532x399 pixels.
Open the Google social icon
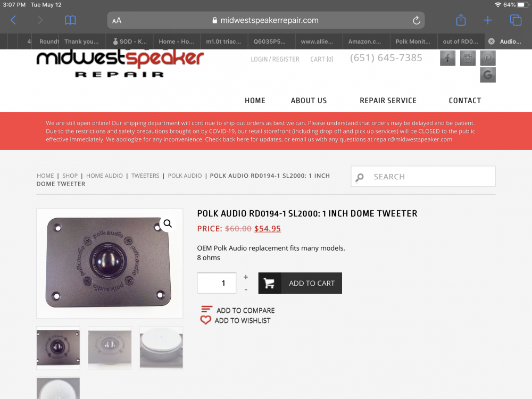pos(488,74)
